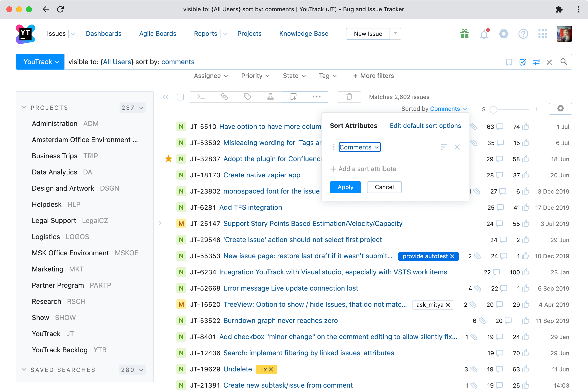Open the Agile Boards menu

pos(158,34)
